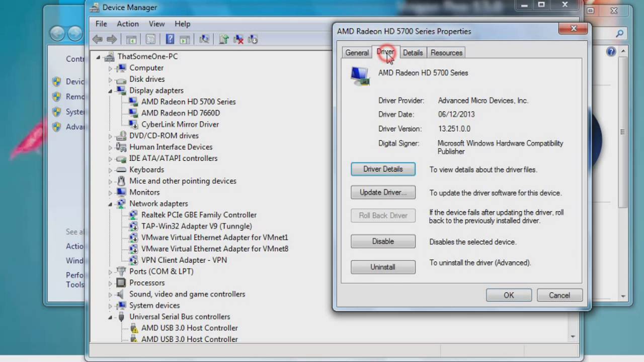644x362 pixels.
Task: Expand the DVD/CD-ROM drives node
Action: [110, 136]
